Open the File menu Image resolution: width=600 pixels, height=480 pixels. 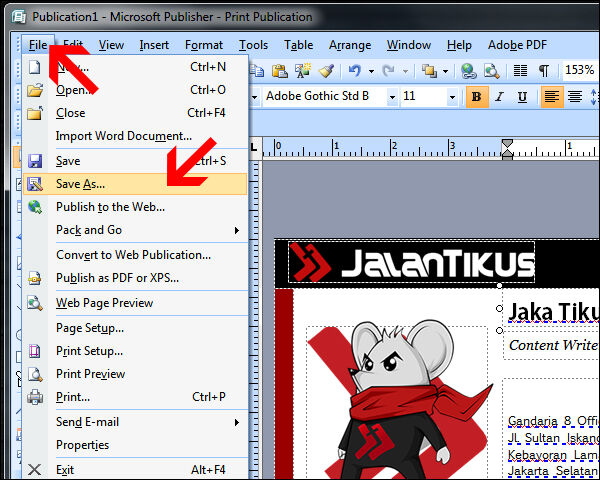(x=38, y=45)
